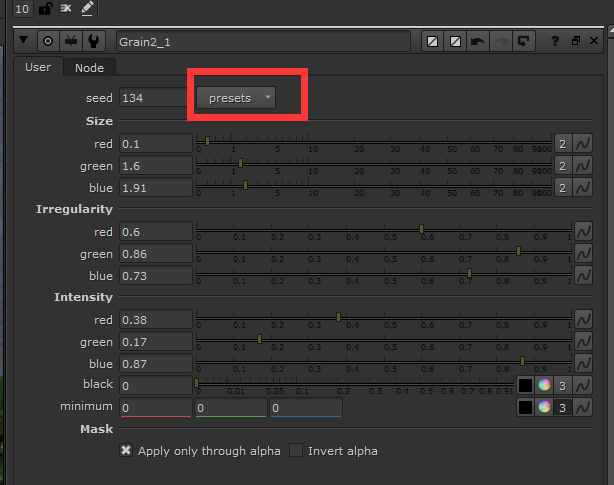
Task: Click the Size red slider handle
Action: 207,141
